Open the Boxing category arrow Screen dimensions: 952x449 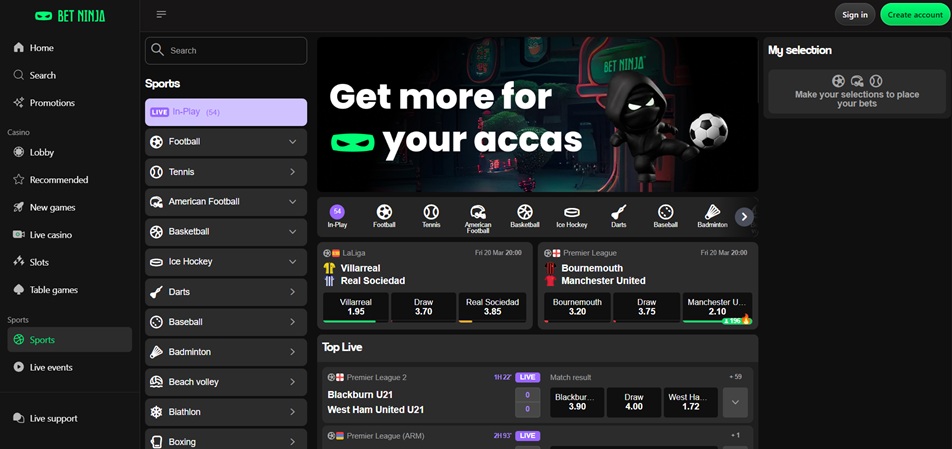[x=293, y=442]
